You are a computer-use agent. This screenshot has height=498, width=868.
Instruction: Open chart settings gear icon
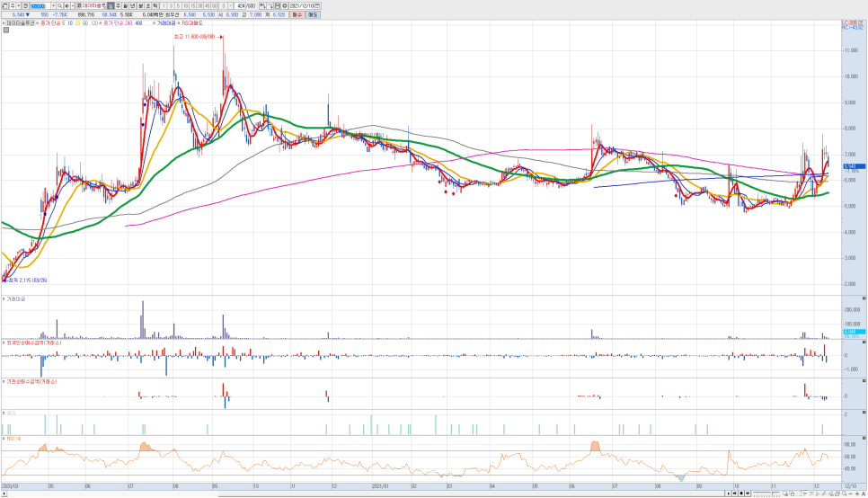pos(285,5)
